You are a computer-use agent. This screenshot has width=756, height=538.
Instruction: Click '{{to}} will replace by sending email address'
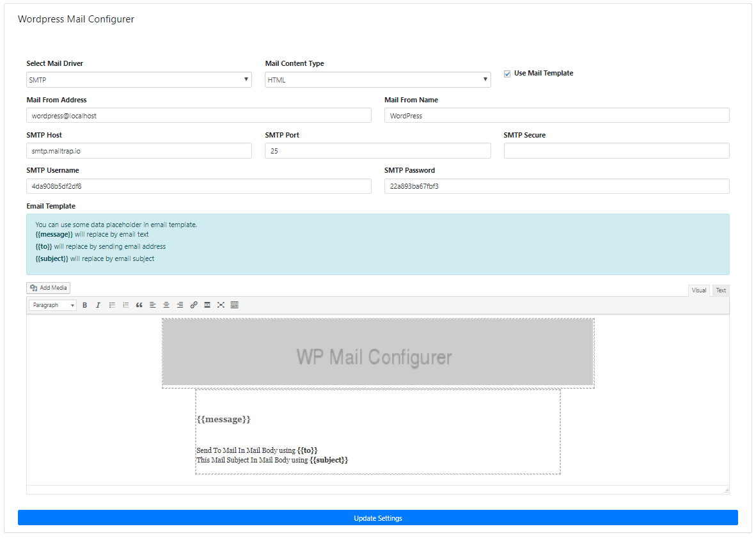(x=100, y=246)
